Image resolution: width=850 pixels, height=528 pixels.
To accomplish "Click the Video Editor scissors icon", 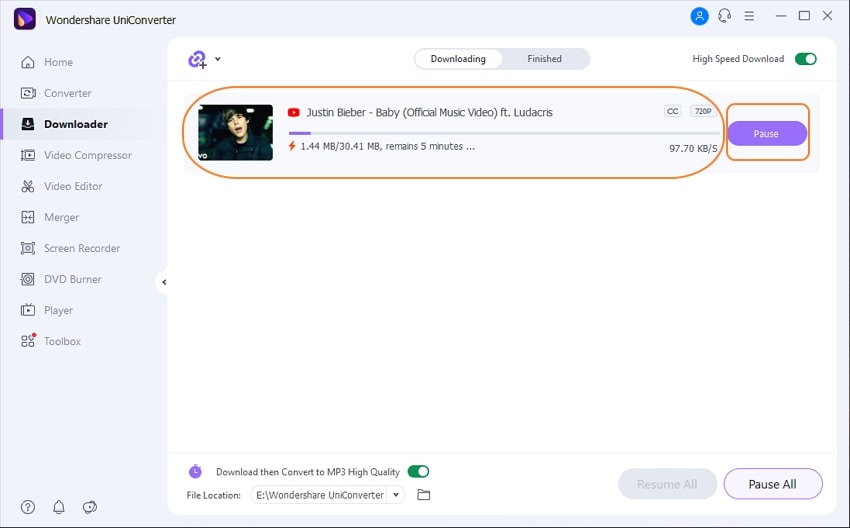I will point(28,186).
